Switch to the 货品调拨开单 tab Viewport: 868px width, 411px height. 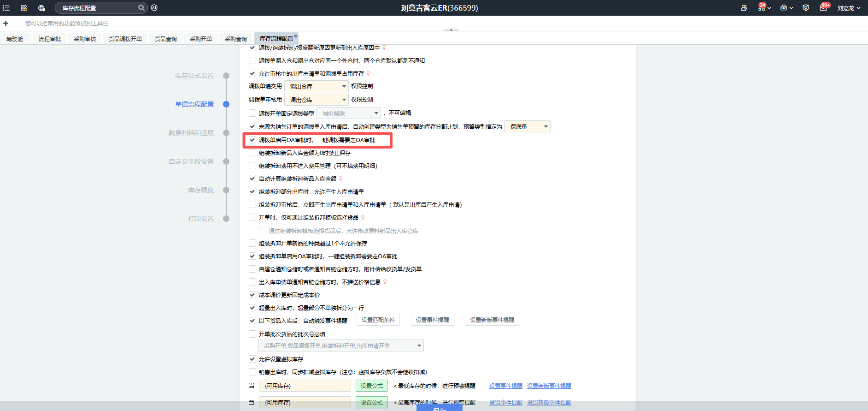pos(125,39)
